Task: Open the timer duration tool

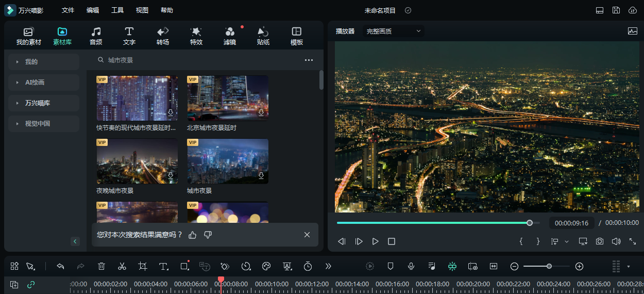Action: (308, 266)
